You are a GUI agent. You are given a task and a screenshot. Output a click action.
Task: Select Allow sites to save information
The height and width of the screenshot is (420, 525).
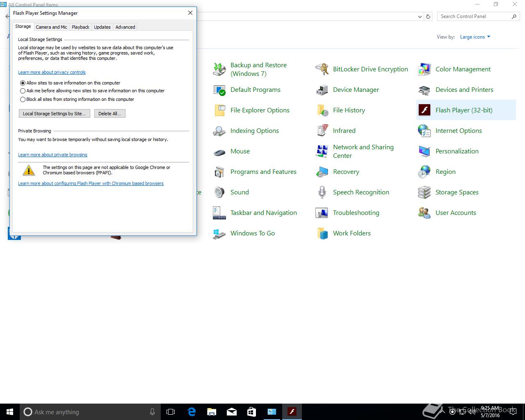click(23, 83)
